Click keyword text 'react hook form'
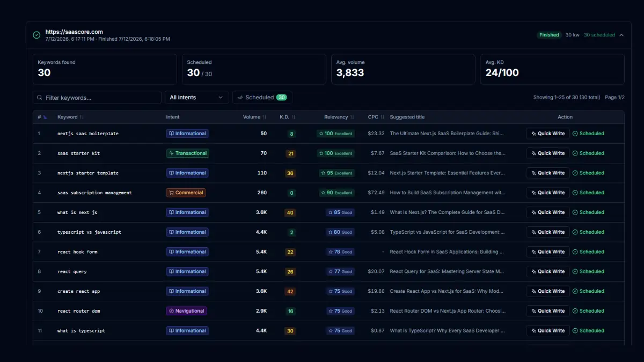This screenshot has height=362, width=644. click(77, 252)
